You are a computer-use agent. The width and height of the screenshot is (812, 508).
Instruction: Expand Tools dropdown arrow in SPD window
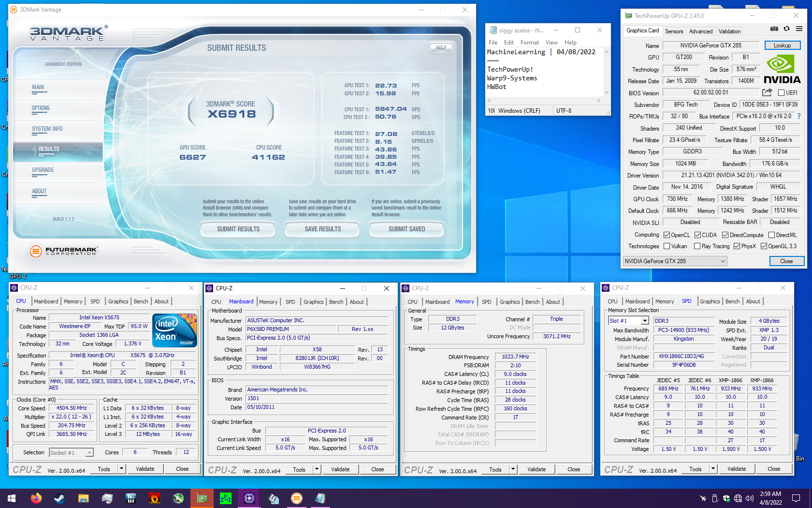click(x=713, y=469)
